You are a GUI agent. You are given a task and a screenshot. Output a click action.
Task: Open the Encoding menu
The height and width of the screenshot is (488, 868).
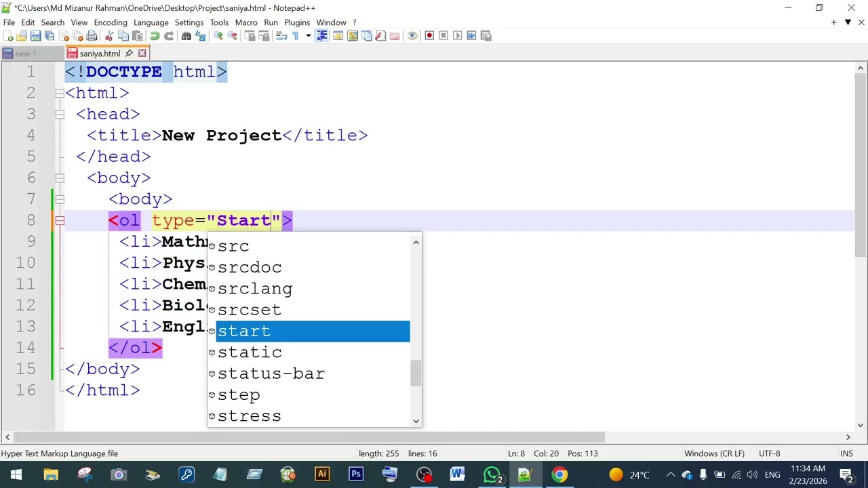coord(111,22)
